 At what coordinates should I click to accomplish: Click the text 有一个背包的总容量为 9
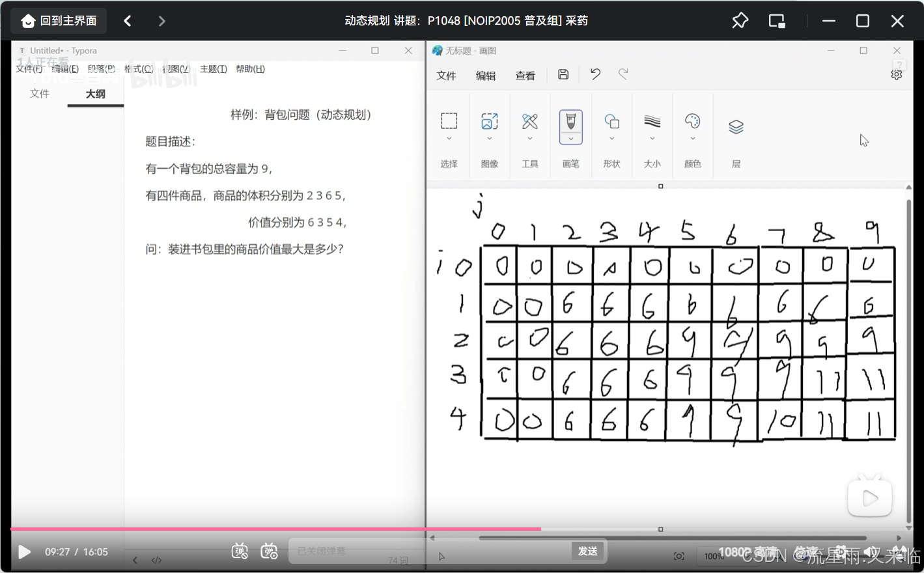(209, 169)
